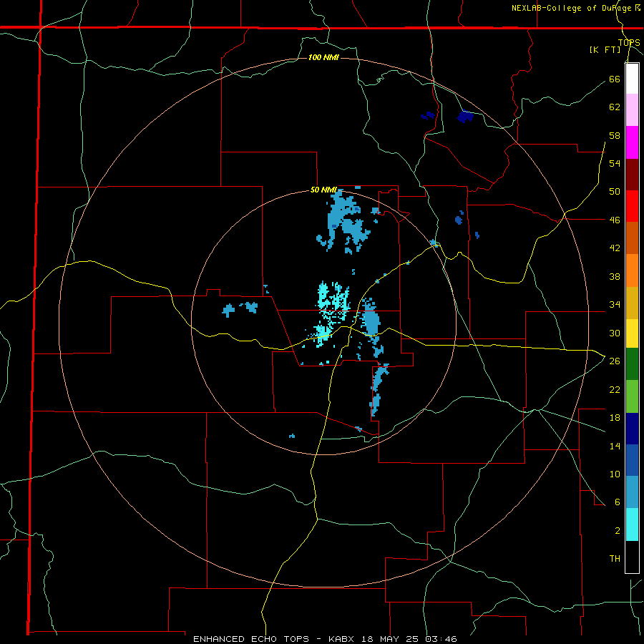The image size is (644, 644).
Task: Click the legend value 58
Action: pos(615,135)
